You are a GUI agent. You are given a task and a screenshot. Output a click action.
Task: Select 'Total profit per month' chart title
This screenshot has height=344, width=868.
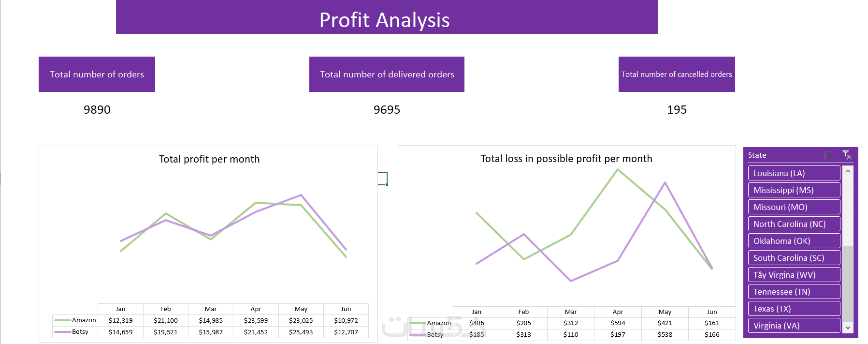(x=209, y=159)
